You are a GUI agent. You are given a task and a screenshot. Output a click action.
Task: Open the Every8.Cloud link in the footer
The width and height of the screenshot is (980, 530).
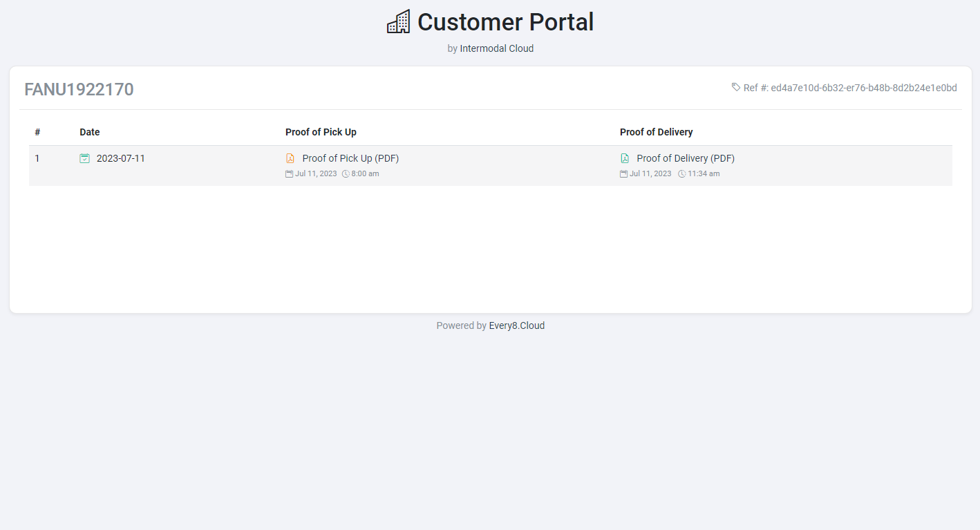516,325
